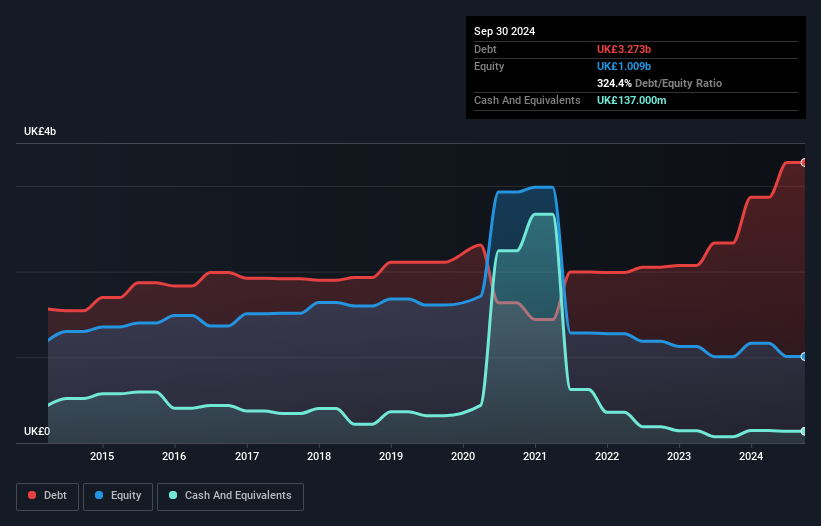
Task: Click the 2023 x-axis label
Action: click(679, 456)
